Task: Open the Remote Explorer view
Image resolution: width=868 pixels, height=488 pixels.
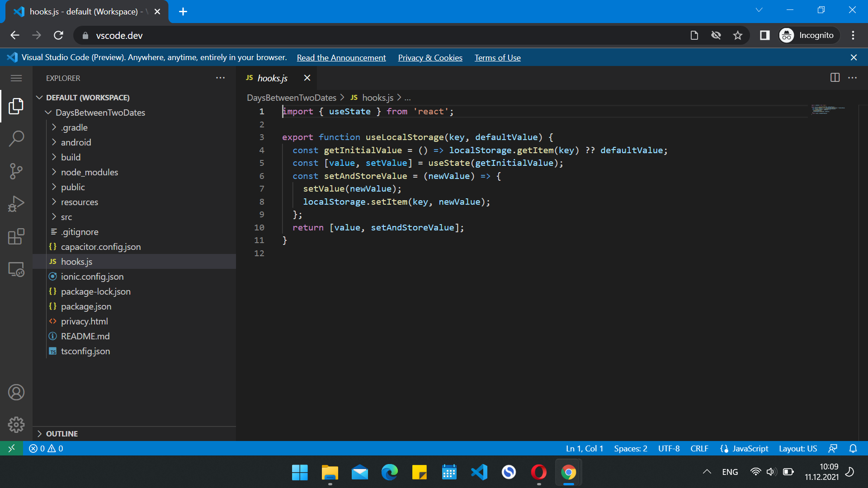Action: pos(16,269)
